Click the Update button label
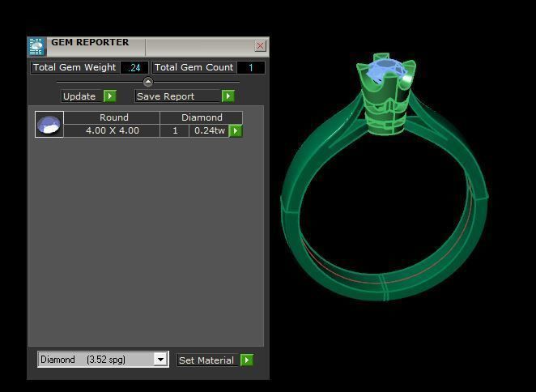The image size is (536, 392). [82, 96]
